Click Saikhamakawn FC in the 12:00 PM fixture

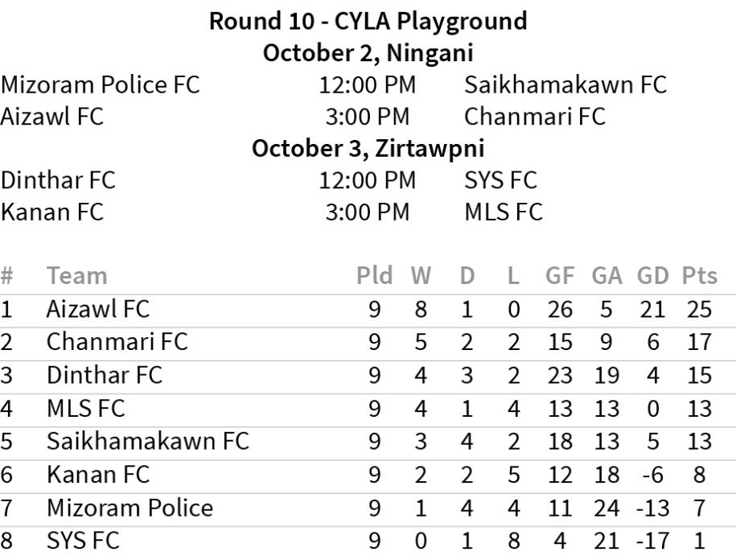(565, 85)
